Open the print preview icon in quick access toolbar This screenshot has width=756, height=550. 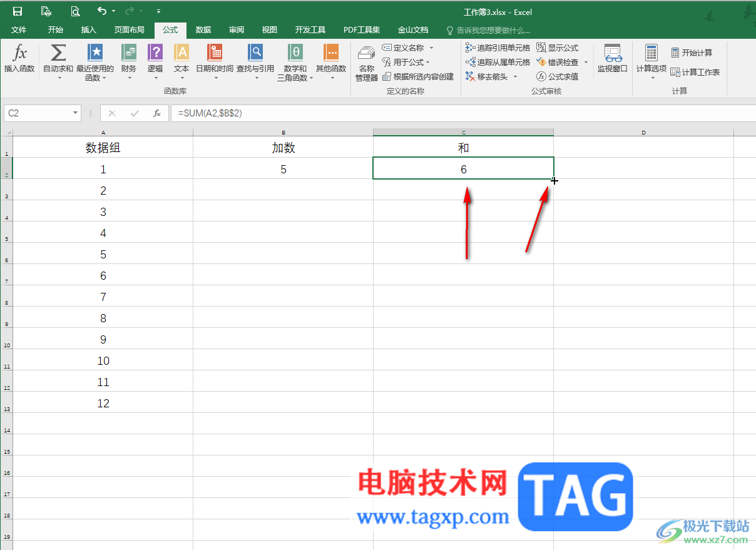(75, 11)
